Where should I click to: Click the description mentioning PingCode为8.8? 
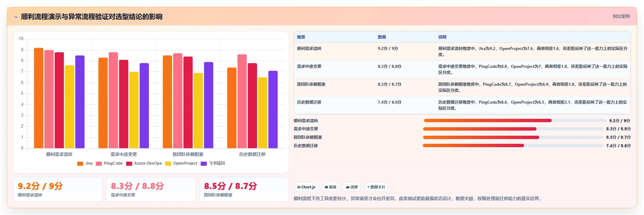[533, 70]
